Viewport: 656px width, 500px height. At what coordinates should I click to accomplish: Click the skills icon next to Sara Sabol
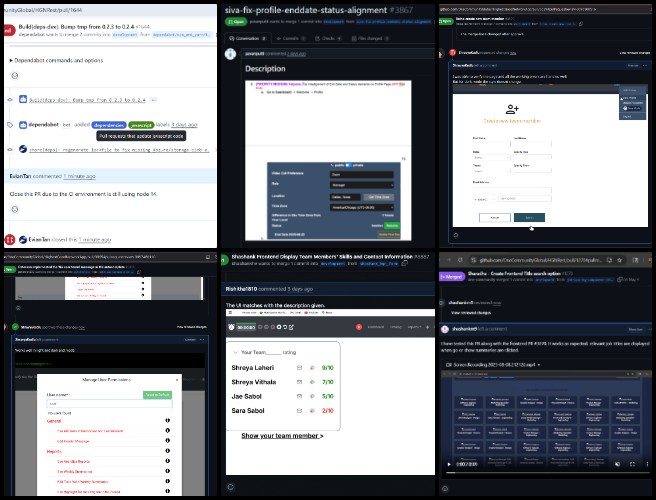[312, 411]
